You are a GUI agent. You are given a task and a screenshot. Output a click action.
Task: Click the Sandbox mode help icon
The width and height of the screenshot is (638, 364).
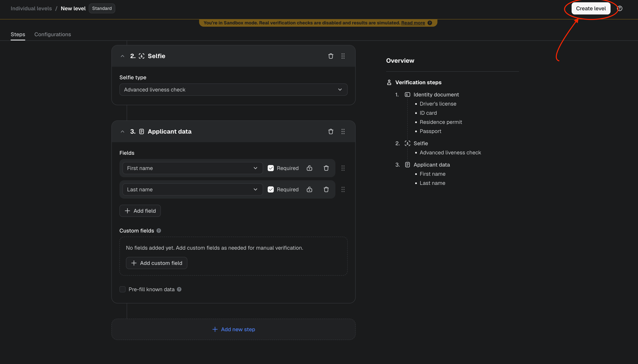coord(430,23)
